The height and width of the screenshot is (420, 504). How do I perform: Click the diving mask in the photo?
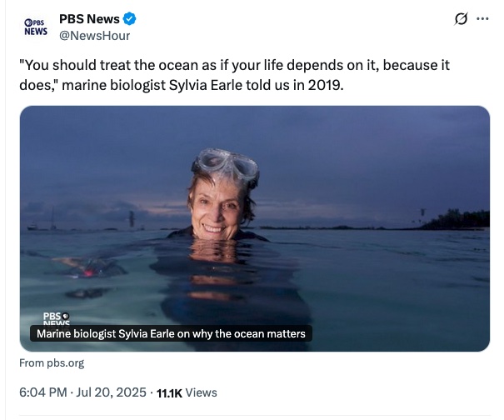tap(222, 162)
